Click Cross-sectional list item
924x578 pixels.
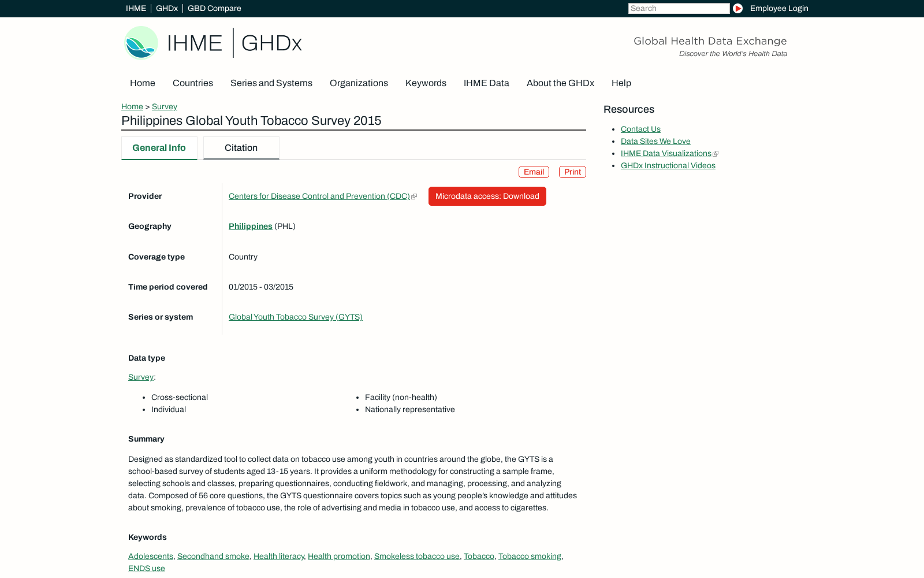(x=180, y=397)
